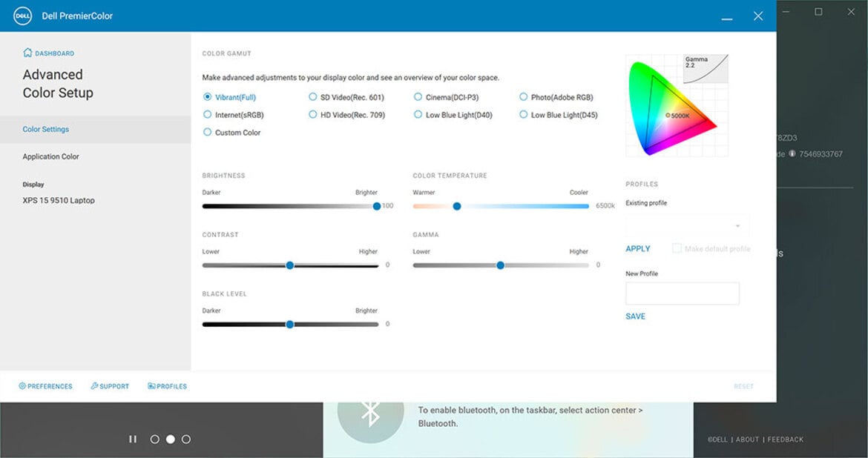Click the Black Level slider handle

(x=289, y=325)
